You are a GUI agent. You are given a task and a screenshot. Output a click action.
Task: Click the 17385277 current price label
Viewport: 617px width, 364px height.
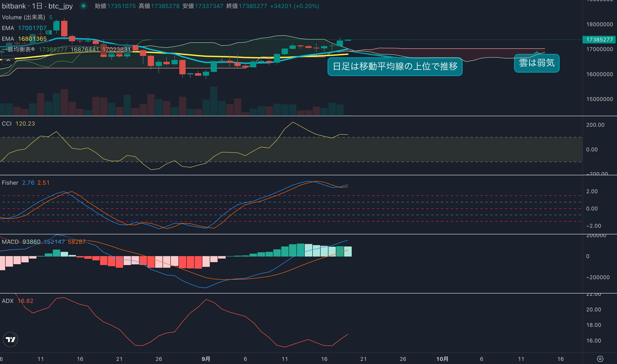pyautogui.click(x=599, y=39)
